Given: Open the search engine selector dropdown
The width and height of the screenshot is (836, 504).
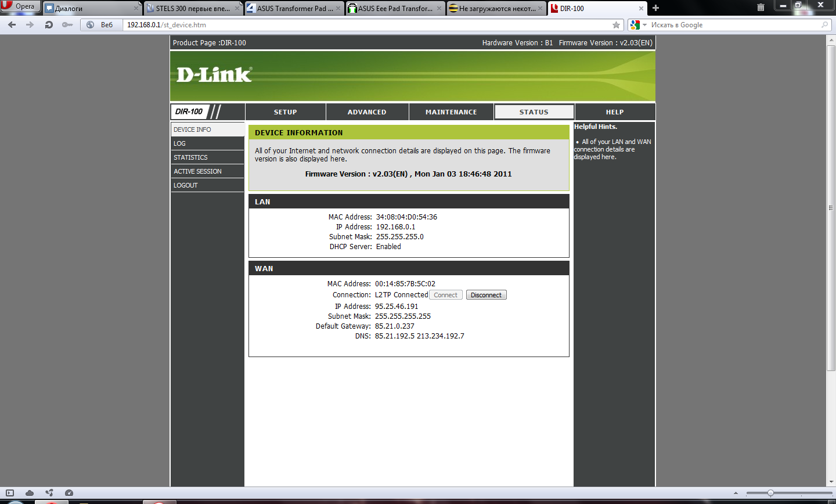Looking at the screenshot, I should click(638, 25).
